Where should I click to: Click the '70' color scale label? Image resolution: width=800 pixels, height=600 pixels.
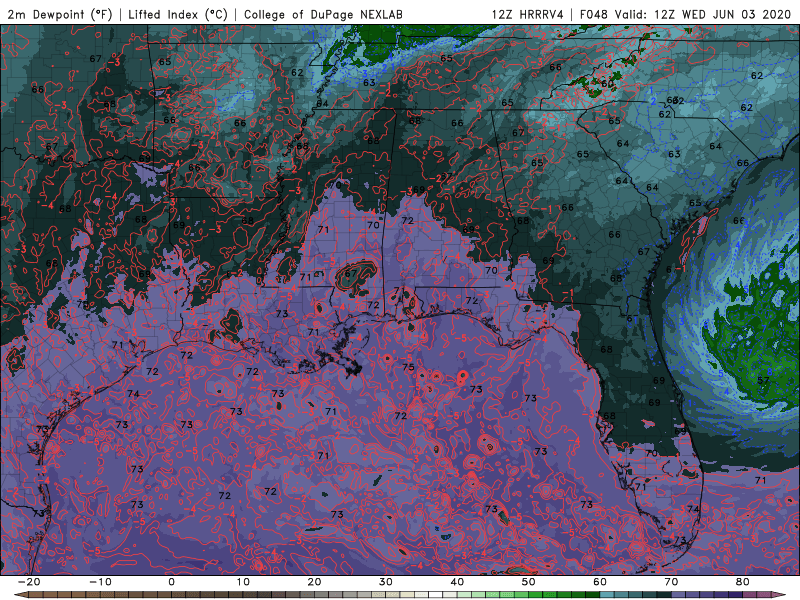tap(671, 582)
